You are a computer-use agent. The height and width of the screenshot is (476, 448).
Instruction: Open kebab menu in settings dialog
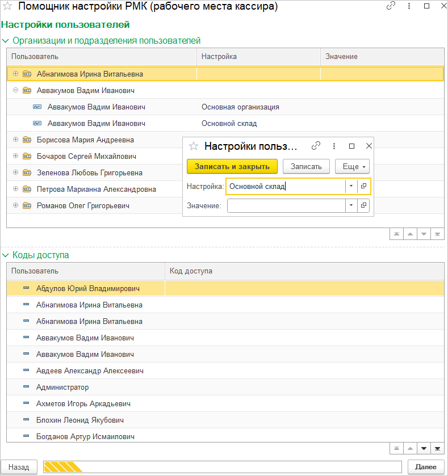coord(334,146)
